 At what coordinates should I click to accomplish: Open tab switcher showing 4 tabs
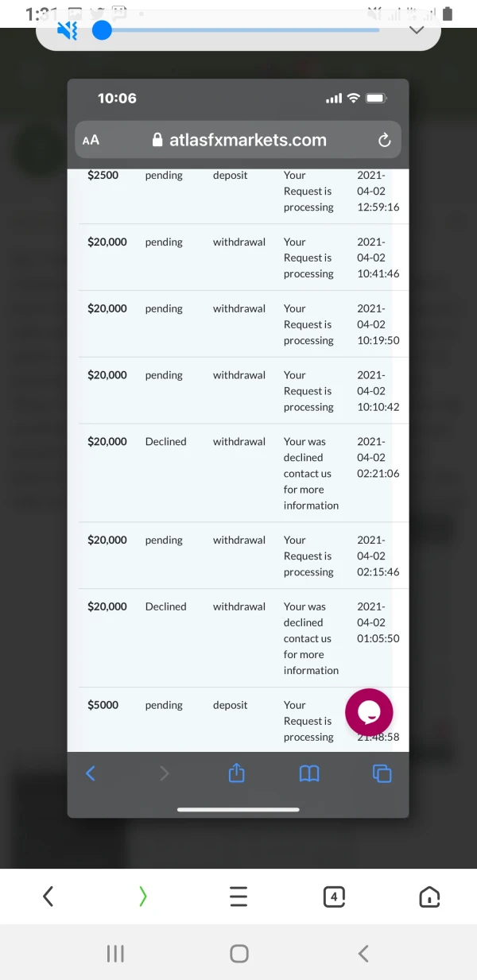click(334, 897)
